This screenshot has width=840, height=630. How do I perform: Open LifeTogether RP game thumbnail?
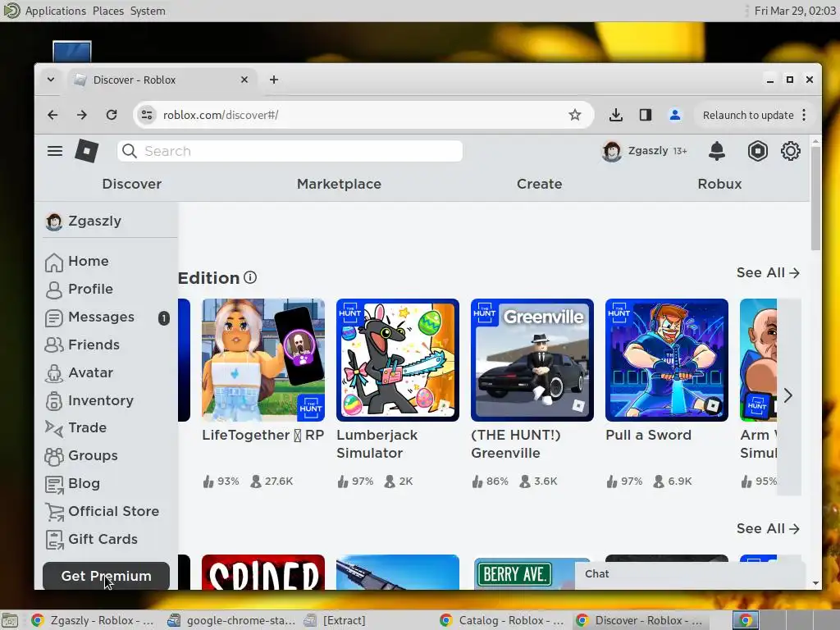(263, 360)
